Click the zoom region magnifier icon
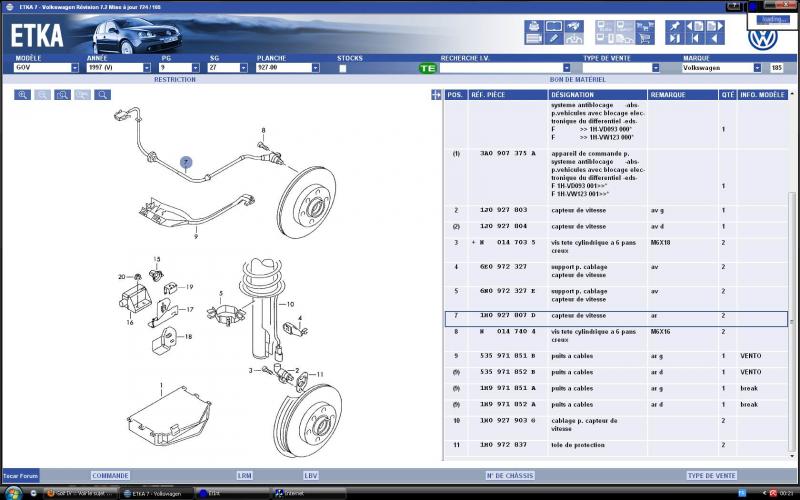 pyautogui.click(x=63, y=95)
